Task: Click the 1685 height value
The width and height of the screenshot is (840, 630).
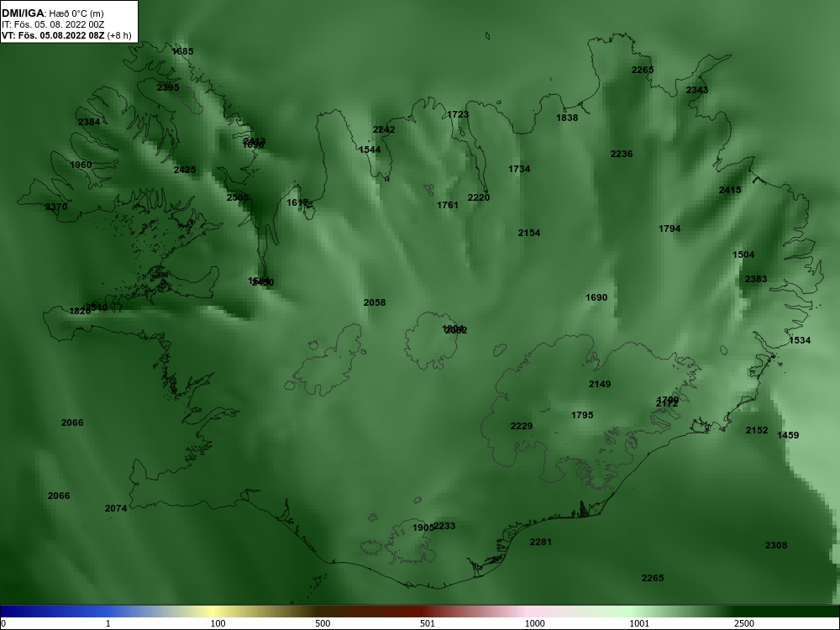Action: (182, 51)
